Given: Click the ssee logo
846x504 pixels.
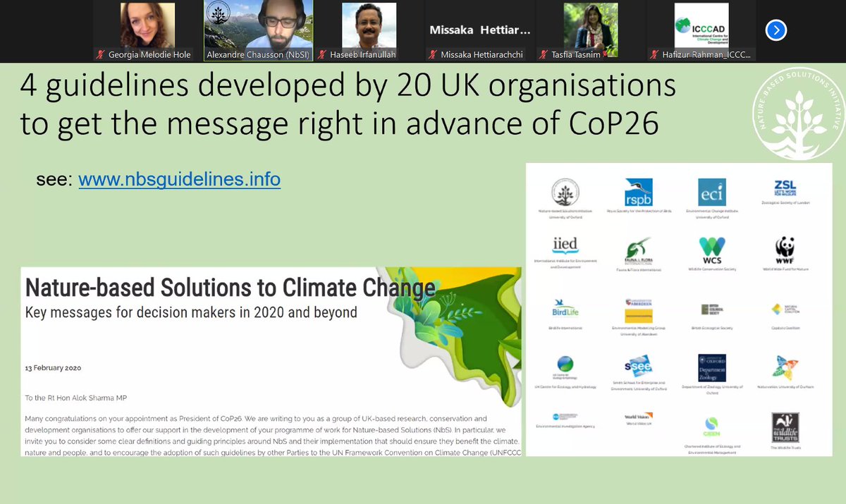Looking at the screenshot, I should click(x=639, y=366).
